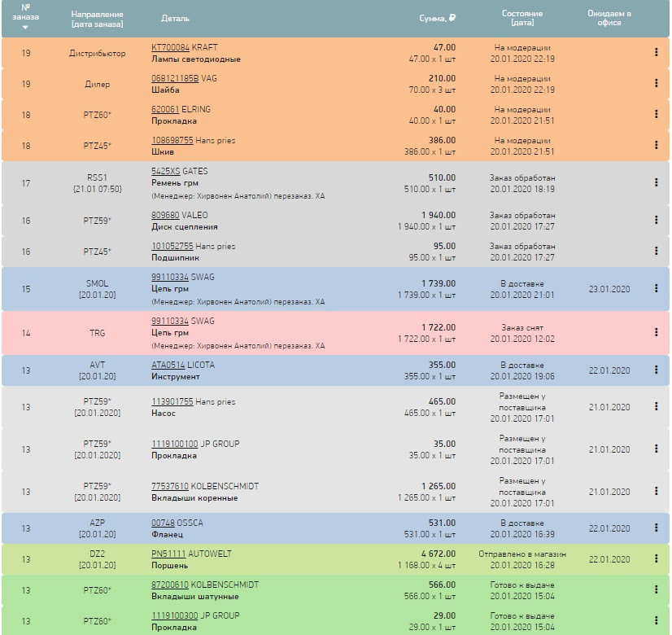This screenshot has width=672, height=635.
Task: Open the three-dot menu for the 809680 VALEO row
Action: pos(657,220)
